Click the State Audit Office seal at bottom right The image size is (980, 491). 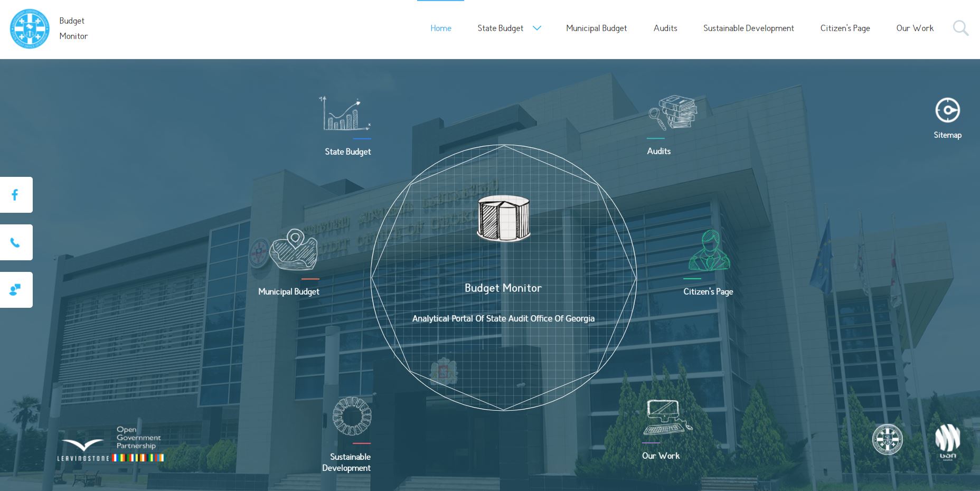[887, 439]
